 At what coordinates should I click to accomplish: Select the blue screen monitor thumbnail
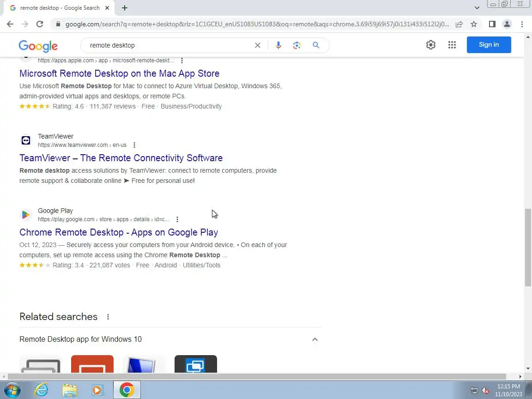[144, 364]
